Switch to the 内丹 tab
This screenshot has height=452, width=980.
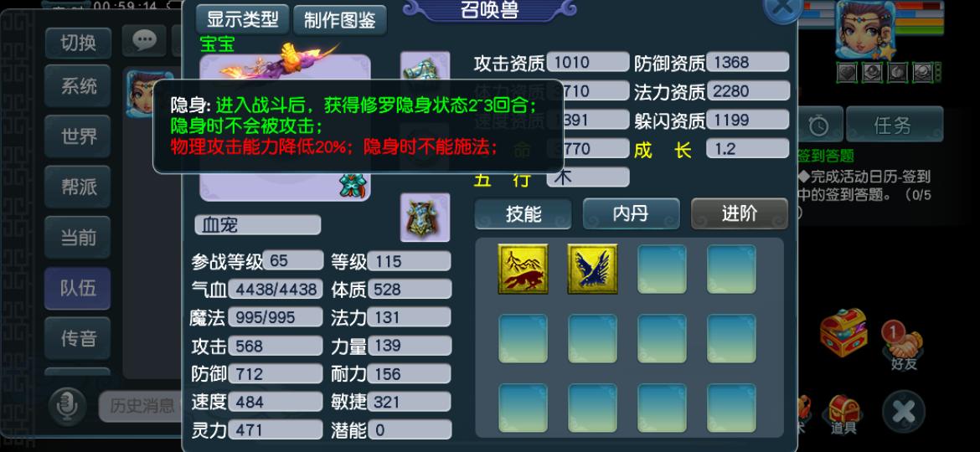[631, 214]
